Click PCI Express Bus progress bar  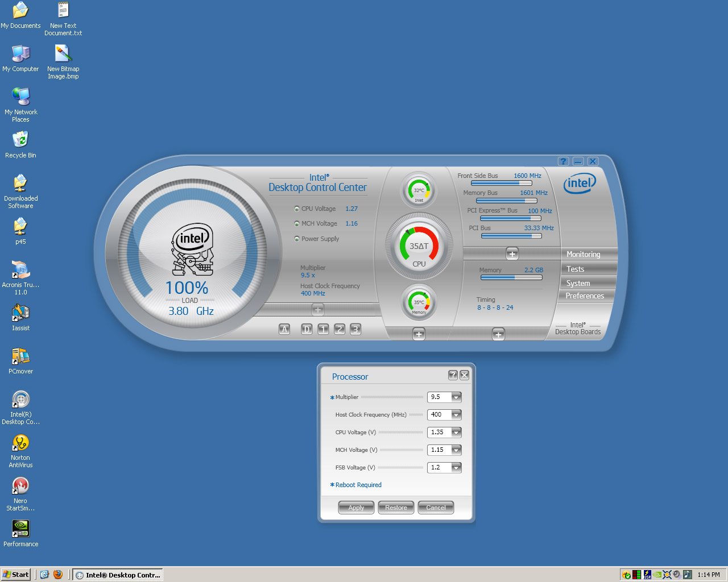click(x=511, y=218)
